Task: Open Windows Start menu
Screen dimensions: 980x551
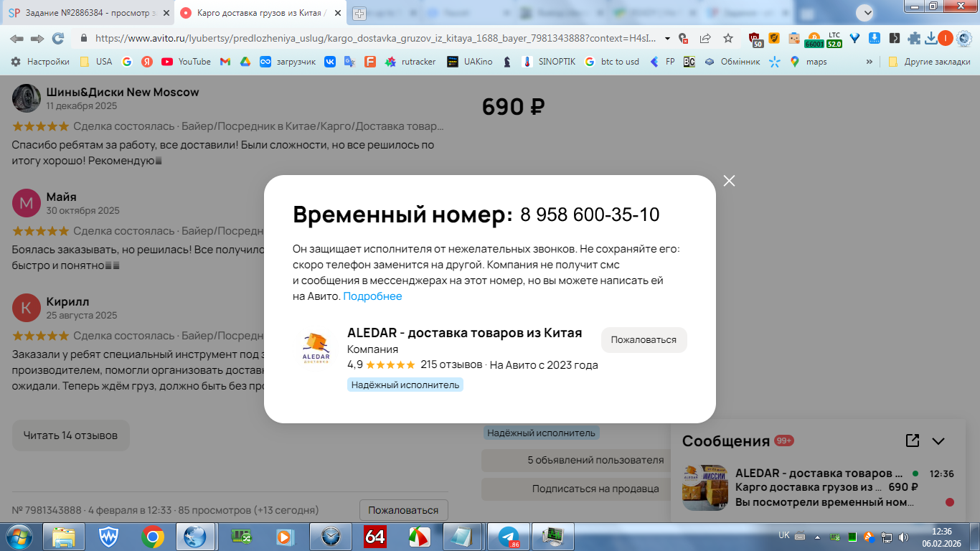Action: pos(19,536)
